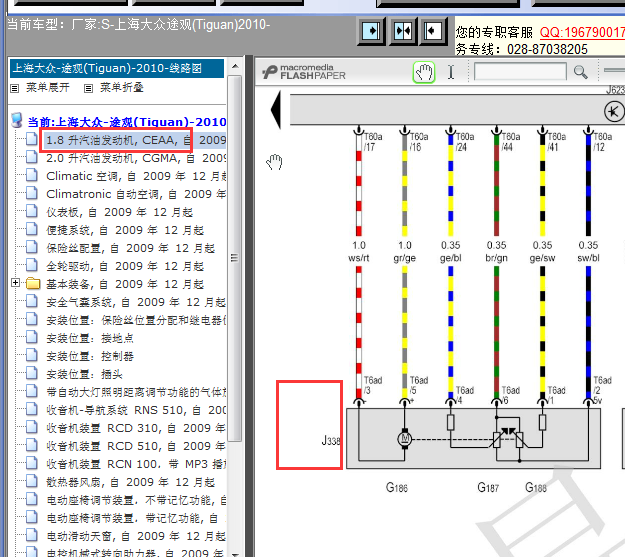This screenshot has height=557, width=625.
Task: Select the FlashPaper hand pan tool
Action: point(424,73)
